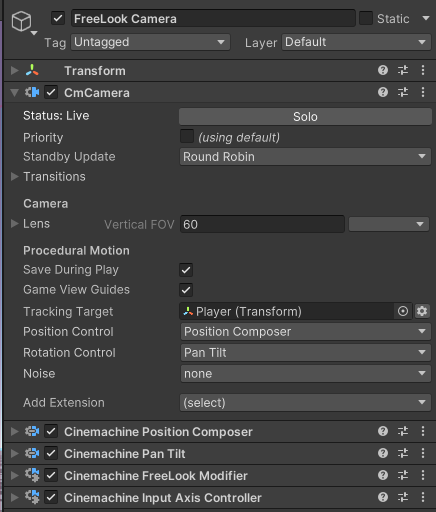Open the Lens preset dropdown

[389, 224]
